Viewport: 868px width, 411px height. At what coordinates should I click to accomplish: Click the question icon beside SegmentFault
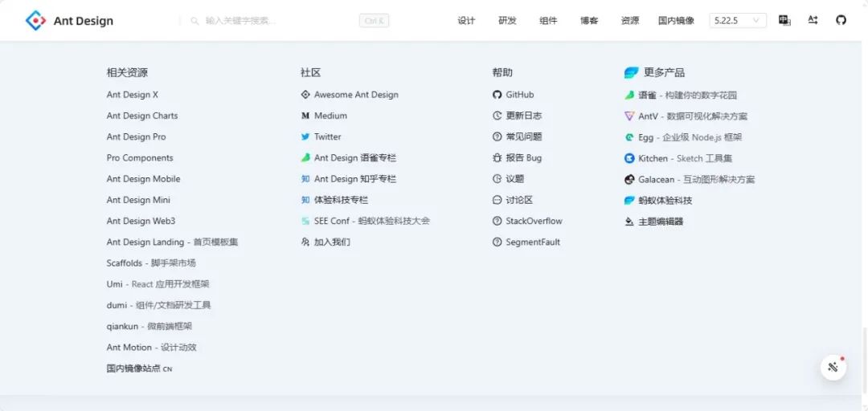click(x=497, y=242)
